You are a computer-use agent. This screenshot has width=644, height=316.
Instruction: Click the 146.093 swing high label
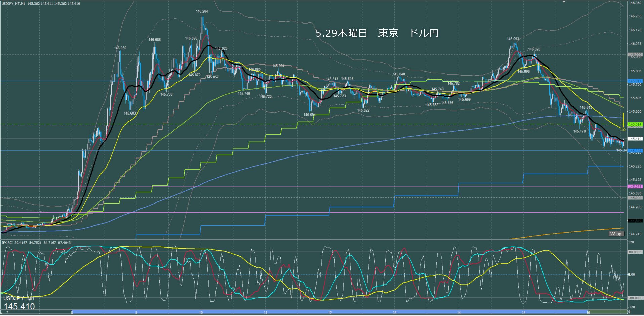pyautogui.click(x=513, y=39)
